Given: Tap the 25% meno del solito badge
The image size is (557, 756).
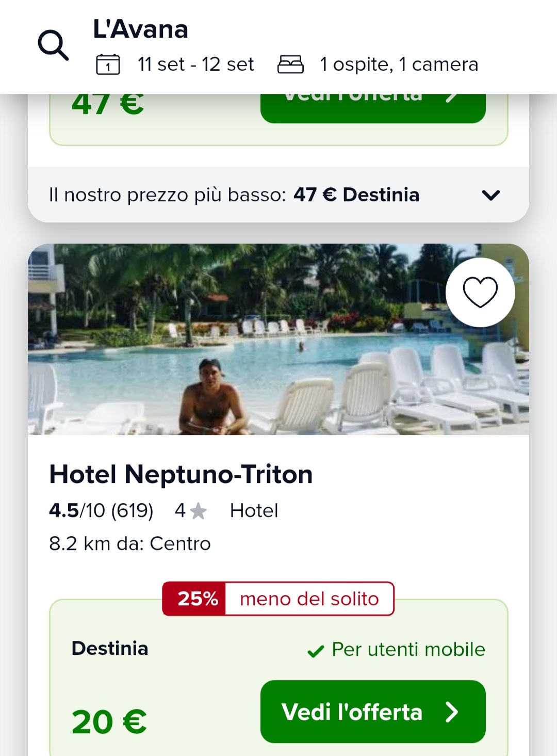Looking at the screenshot, I should (278, 599).
